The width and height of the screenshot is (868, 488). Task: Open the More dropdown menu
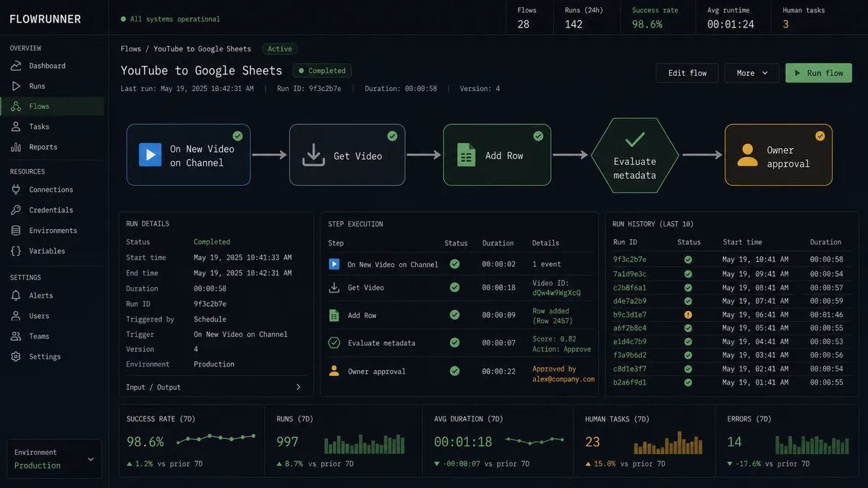(752, 73)
